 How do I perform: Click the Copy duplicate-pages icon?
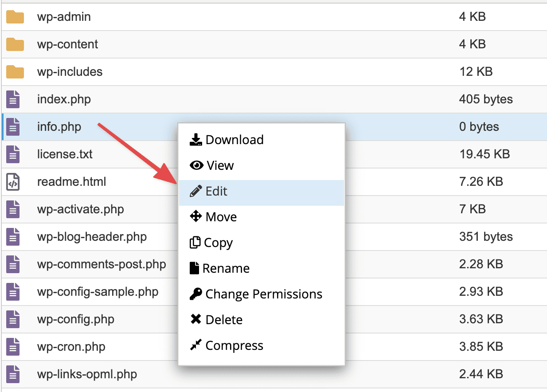(x=195, y=243)
